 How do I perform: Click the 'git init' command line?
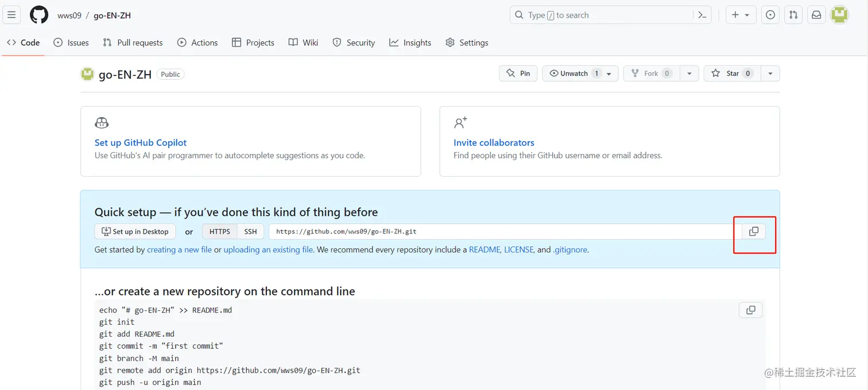(x=117, y=322)
